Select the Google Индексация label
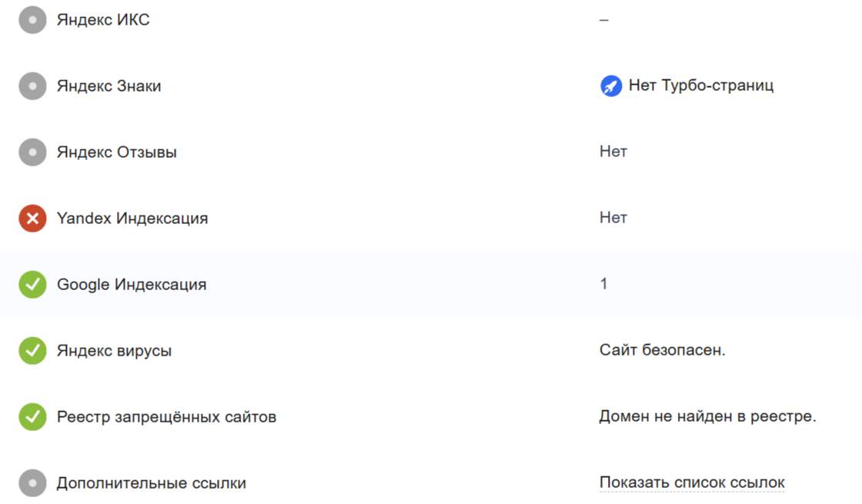Screen dimensions: 862x504 click(132, 285)
